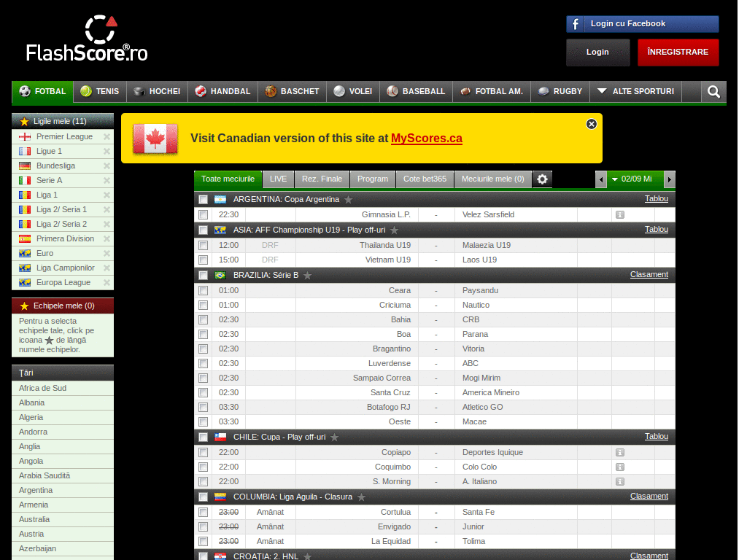Remove Premier League using its x icon
This screenshot has width=747, height=560.
107,136
